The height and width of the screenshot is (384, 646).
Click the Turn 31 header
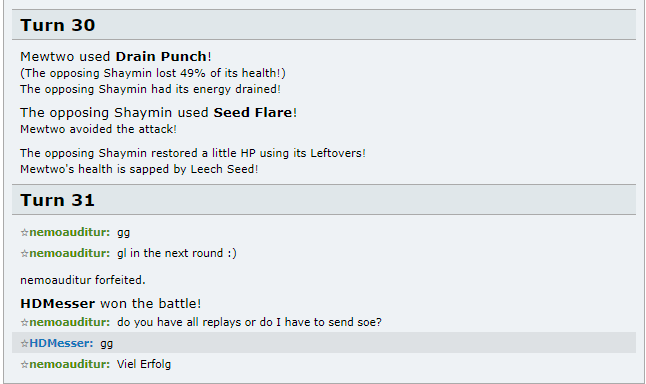click(x=324, y=200)
